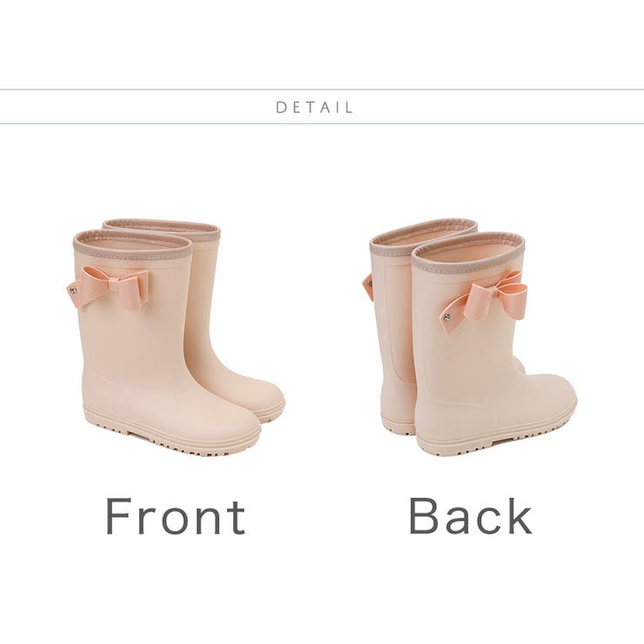
Task: Click the rhinestone stud on back bow
Action: (447, 318)
